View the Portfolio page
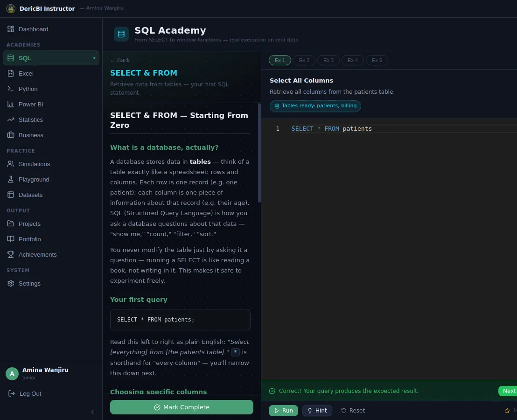Viewport: 517px width, 420px height. click(x=51, y=239)
